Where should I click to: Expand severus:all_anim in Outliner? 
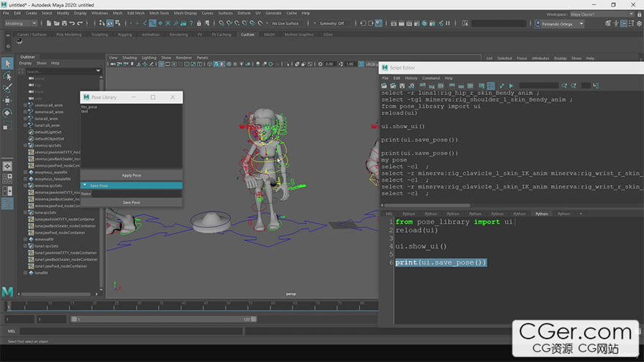click(x=25, y=105)
